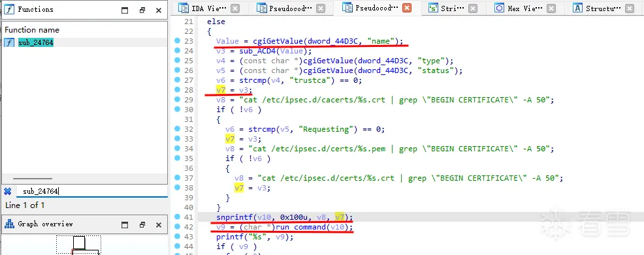Close the first Pseudocode tab
The height and width of the screenshot is (255, 644).
pos(320,8)
